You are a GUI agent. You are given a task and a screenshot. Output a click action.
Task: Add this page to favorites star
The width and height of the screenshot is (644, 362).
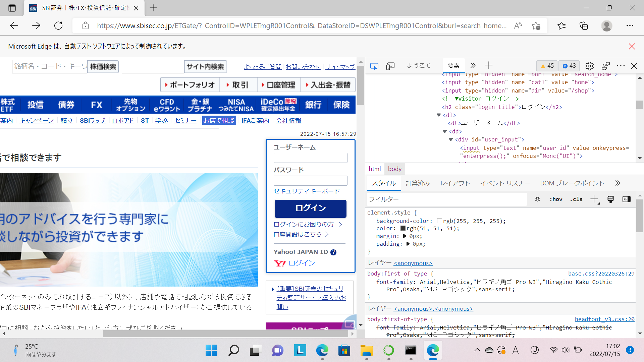point(536,26)
